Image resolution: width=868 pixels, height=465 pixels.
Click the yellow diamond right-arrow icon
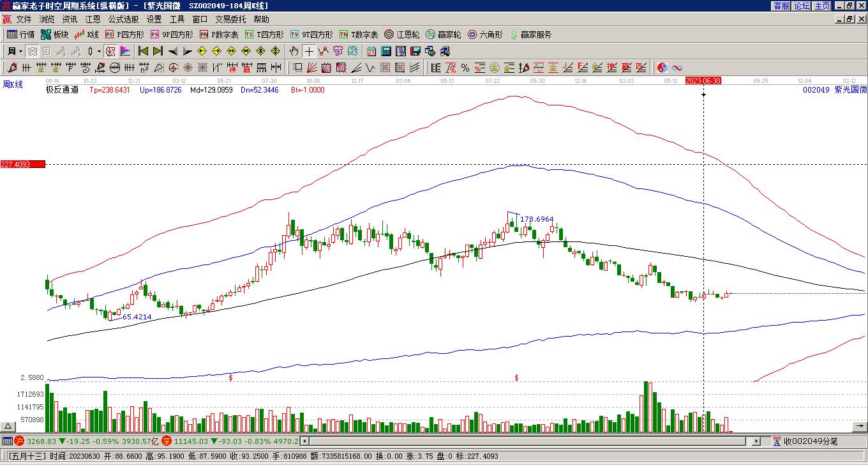coord(217,51)
